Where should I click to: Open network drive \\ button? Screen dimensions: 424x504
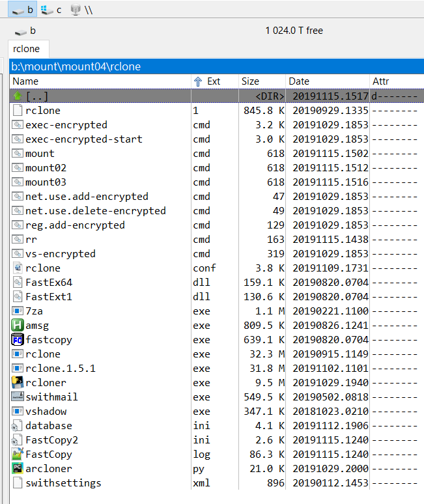pyautogui.click(x=81, y=9)
